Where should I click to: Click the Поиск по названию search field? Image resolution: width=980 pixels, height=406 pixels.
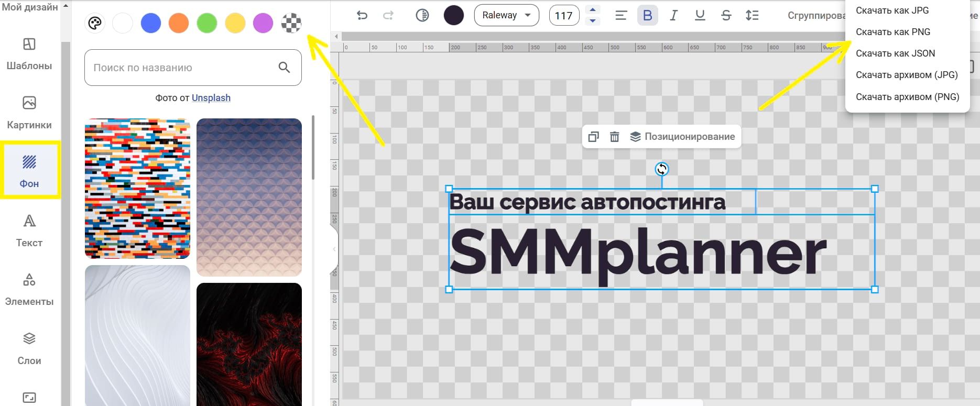coord(193,68)
